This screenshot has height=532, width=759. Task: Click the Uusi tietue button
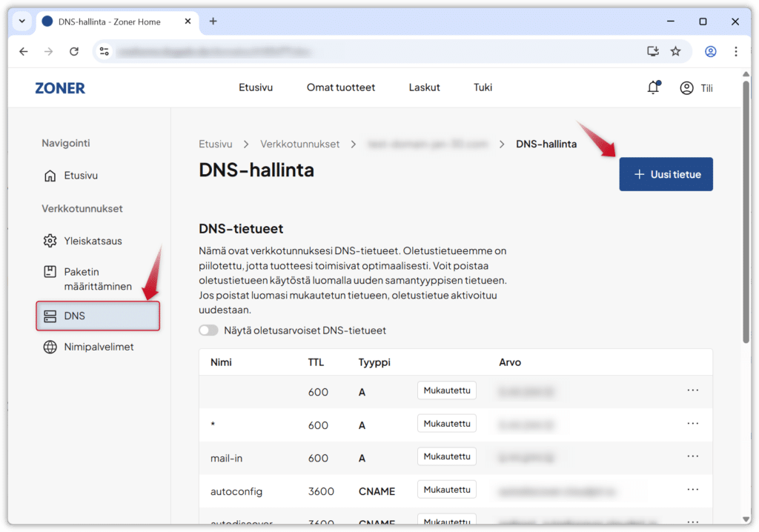click(x=666, y=174)
